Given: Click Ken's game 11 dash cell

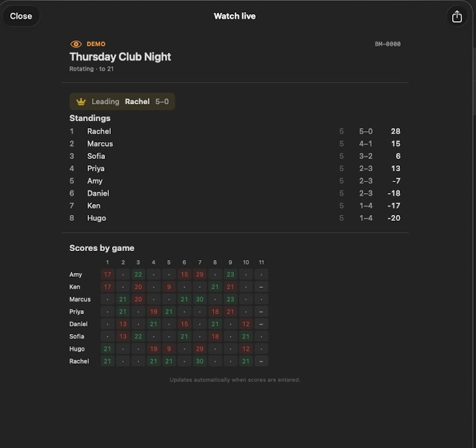Looking at the screenshot, I should pos(262,287).
